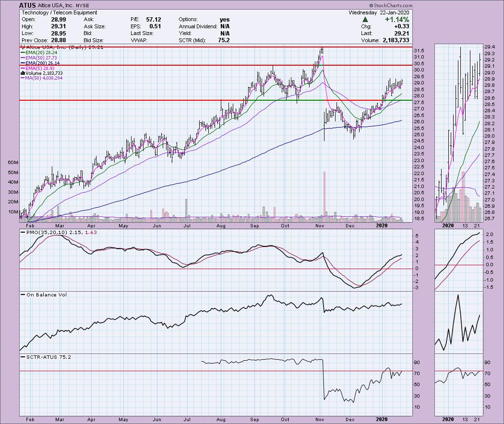Click the Yield N/A value
Image resolution: width=504 pixels, height=424 pixels.
coord(225,34)
